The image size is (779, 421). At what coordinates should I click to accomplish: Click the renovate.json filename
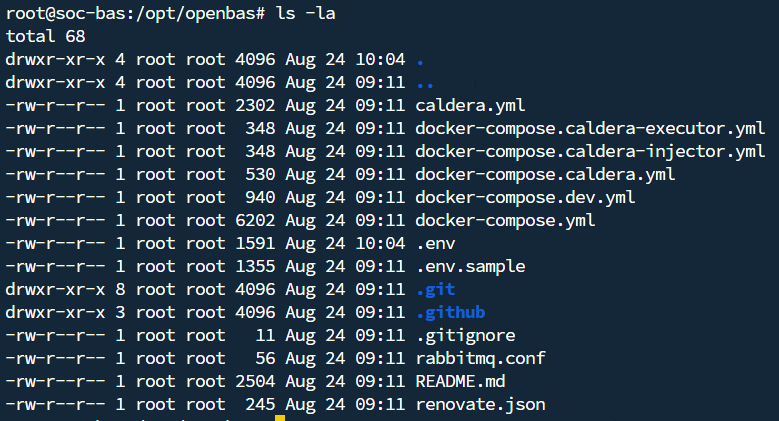[480, 404]
